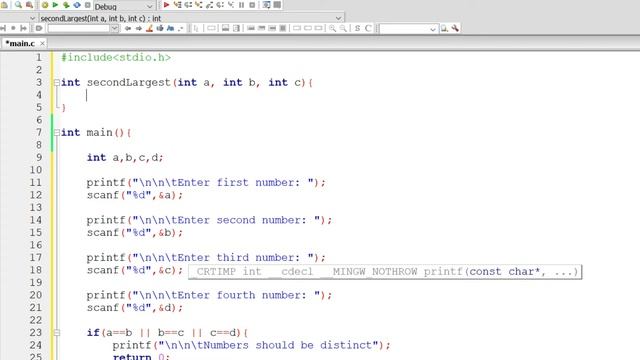
Task: Click the search document icon
Action: point(444,28)
